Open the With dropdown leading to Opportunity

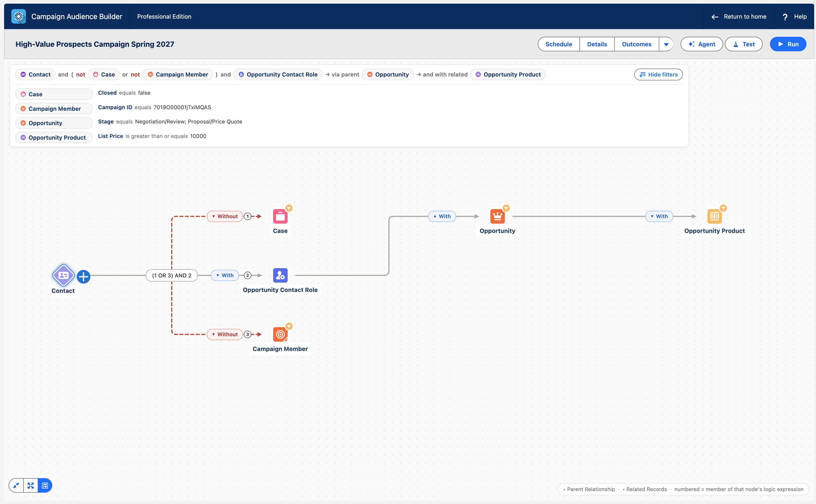pos(442,216)
